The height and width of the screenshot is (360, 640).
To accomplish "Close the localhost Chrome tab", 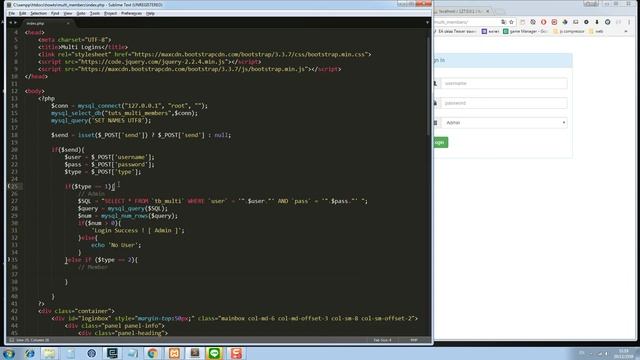I will (x=487, y=11).
